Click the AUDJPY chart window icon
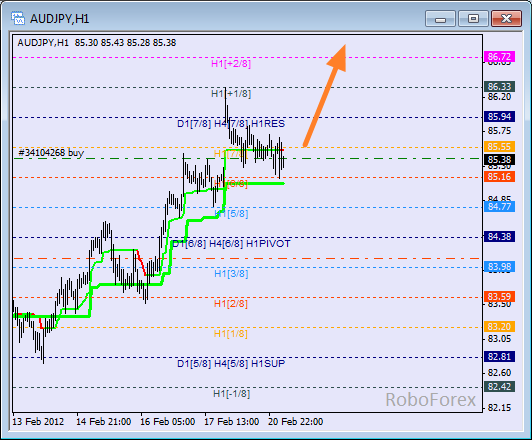Image resolution: width=532 pixels, height=440 pixels. tap(17, 18)
